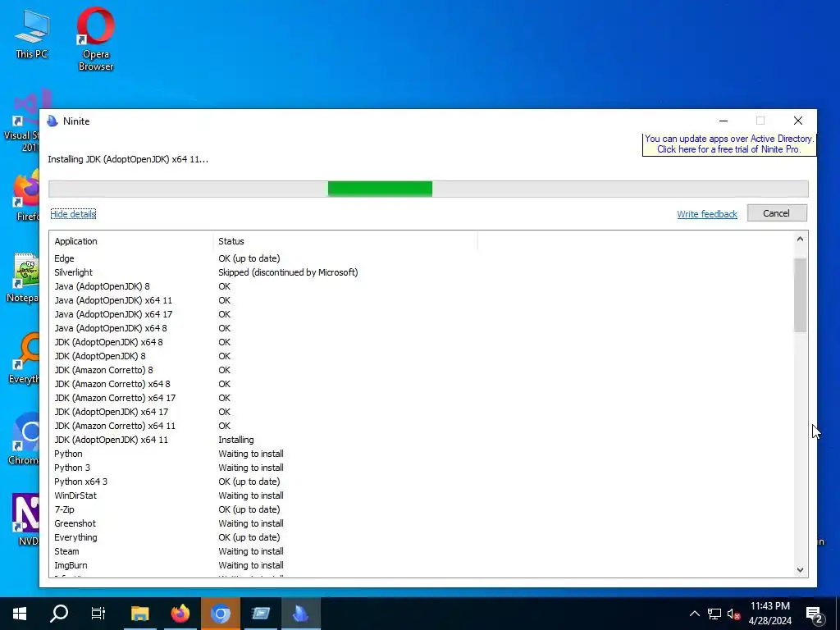Image resolution: width=840 pixels, height=630 pixels.
Task: Click the muted volume tray icon
Action: (733, 614)
